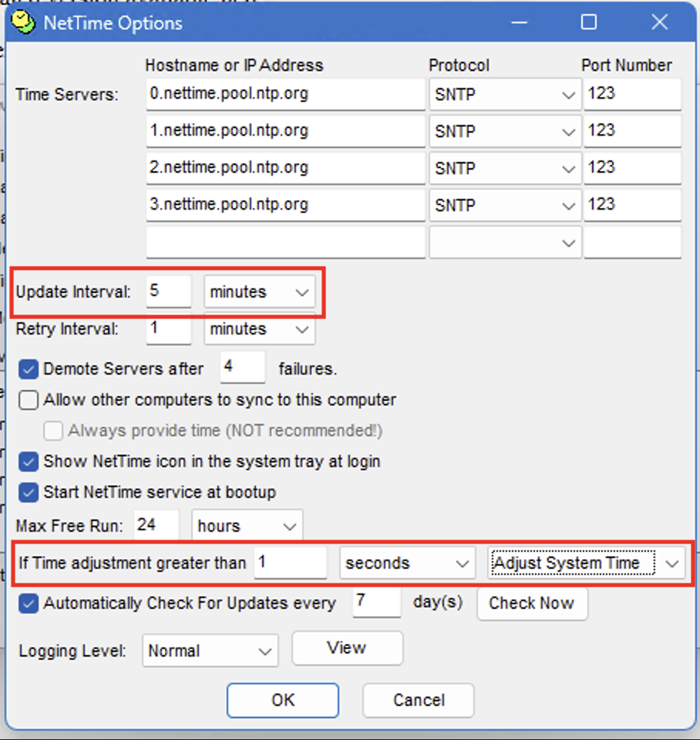Open the empty fifth server protocol dropdown
The width and height of the screenshot is (700, 740).
(x=505, y=243)
